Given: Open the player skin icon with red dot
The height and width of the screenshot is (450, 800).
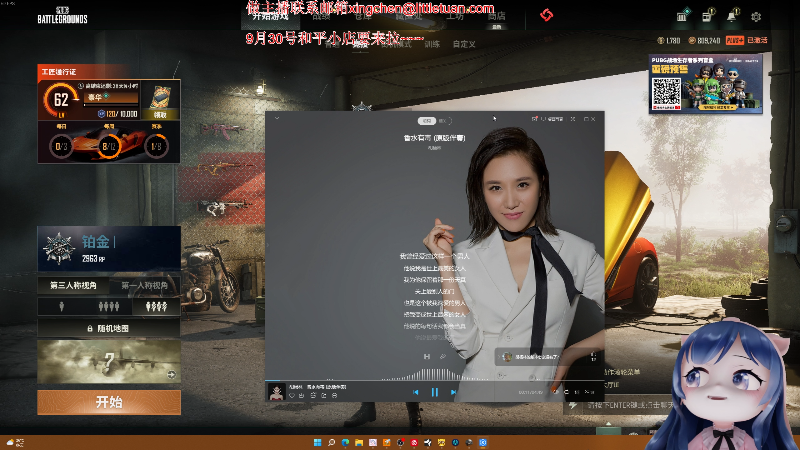Looking at the screenshot, I should (x=535, y=119).
